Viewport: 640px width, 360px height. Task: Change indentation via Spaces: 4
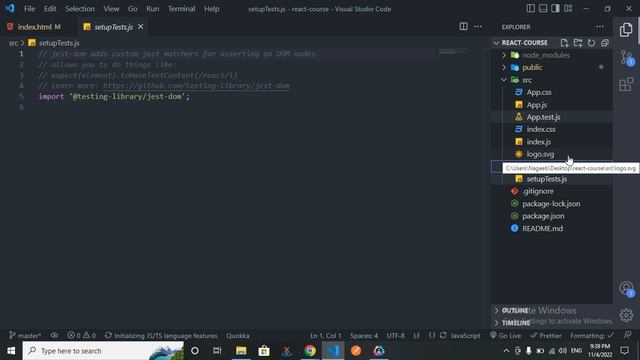tap(364, 336)
